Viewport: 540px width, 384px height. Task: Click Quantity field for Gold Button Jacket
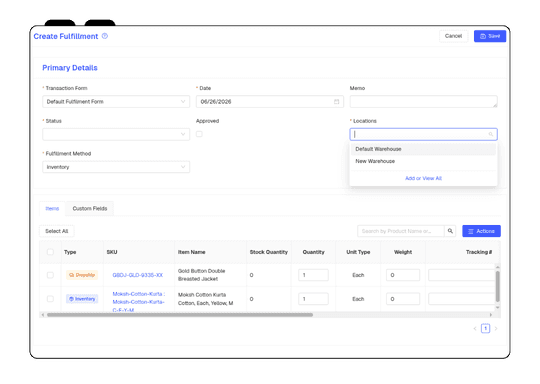coord(313,275)
